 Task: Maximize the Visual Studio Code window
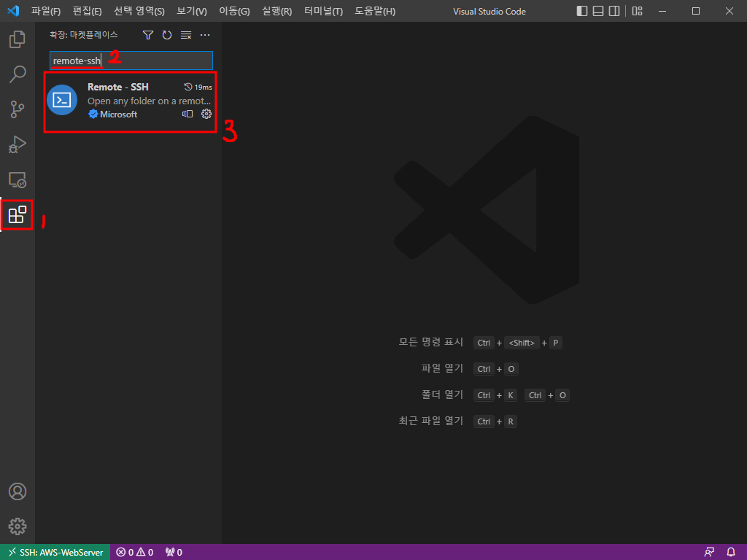[x=695, y=11]
